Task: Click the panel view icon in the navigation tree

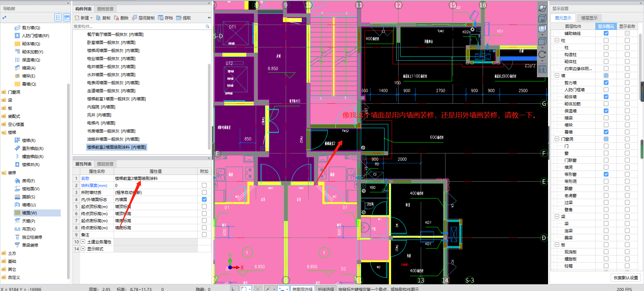Action: (x=67, y=17)
